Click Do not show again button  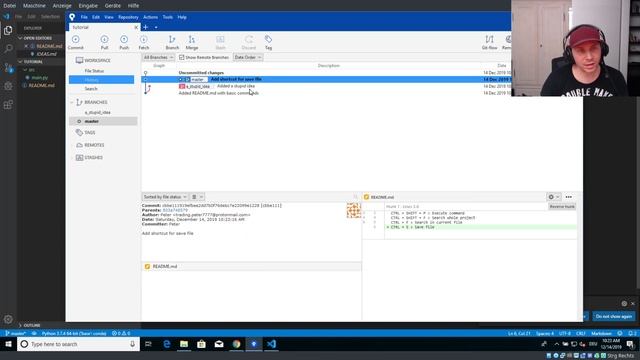click(613, 316)
